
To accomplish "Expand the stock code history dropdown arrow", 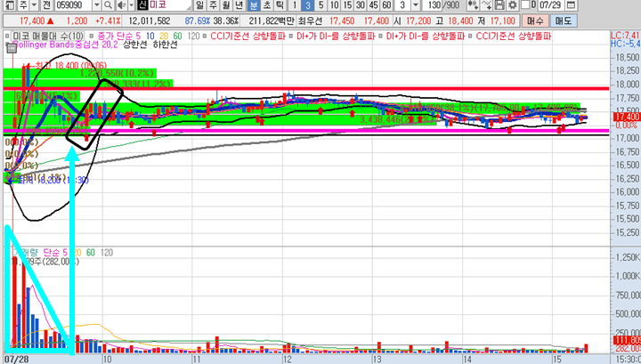I will (x=96, y=5).
